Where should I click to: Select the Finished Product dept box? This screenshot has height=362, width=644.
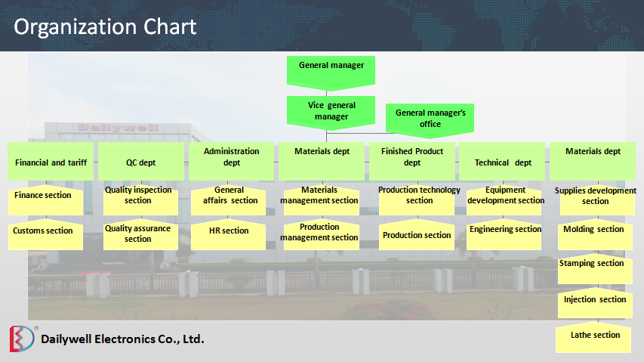[412, 159]
